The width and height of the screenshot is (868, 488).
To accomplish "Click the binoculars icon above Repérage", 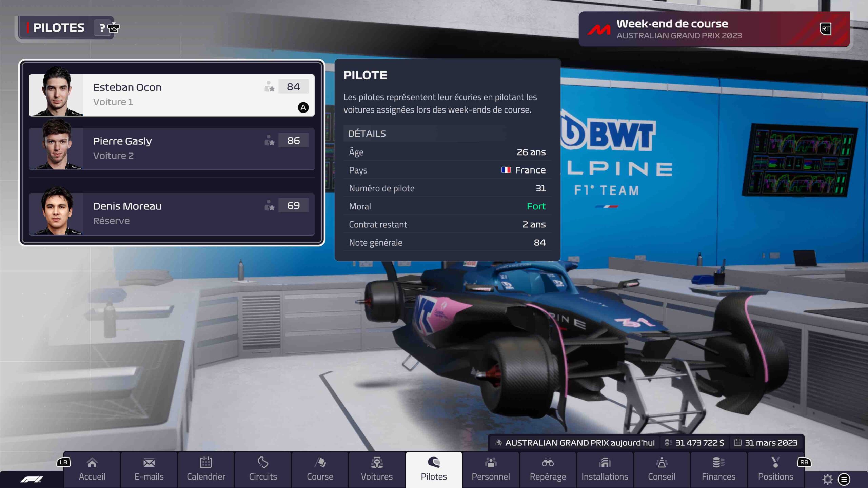I will [548, 462].
